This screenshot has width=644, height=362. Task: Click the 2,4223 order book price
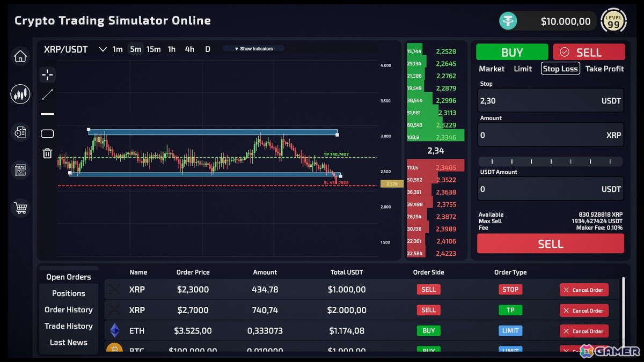pos(446,254)
